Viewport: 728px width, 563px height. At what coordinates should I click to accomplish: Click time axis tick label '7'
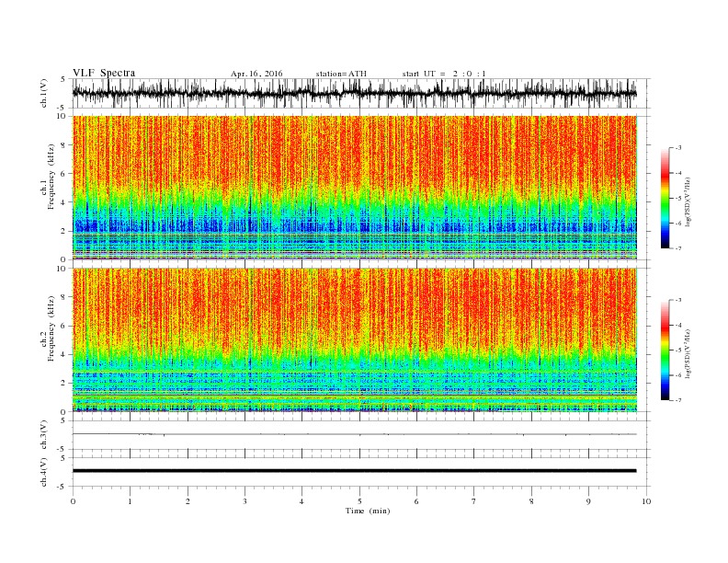[474, 501]
